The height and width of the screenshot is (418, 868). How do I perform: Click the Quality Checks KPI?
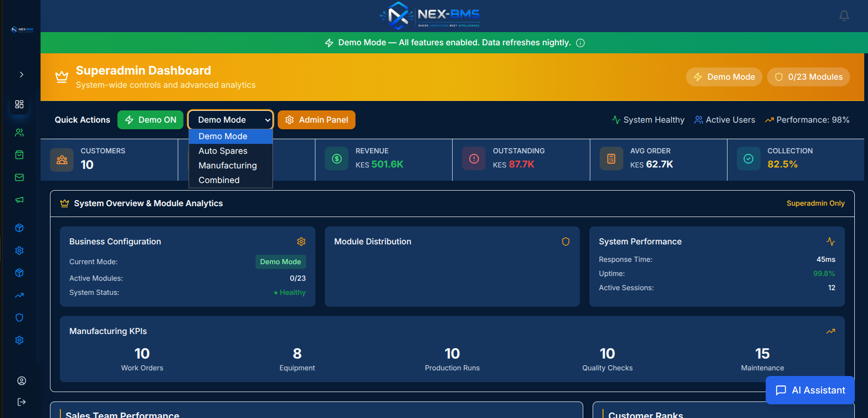point(607,359)
